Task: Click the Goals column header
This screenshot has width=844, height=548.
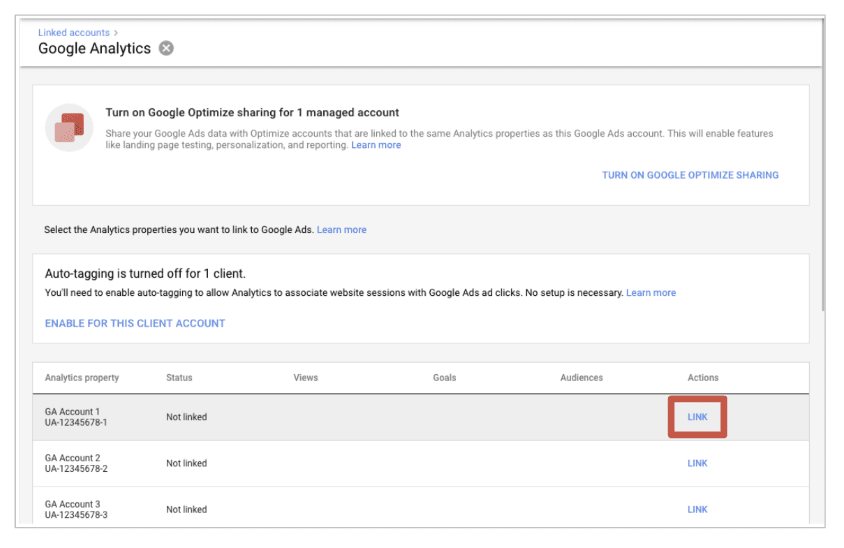Action: click(x=444, y=378)
